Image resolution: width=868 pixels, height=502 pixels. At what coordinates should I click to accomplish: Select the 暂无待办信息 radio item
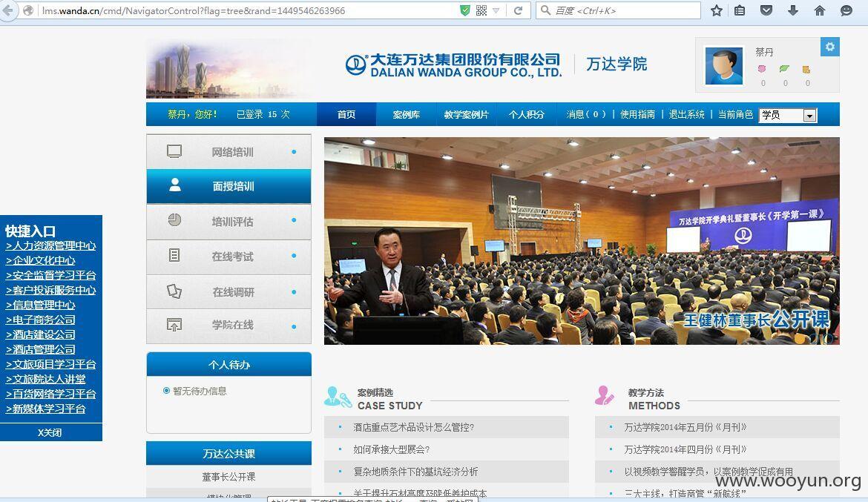[x=166, y=391]
